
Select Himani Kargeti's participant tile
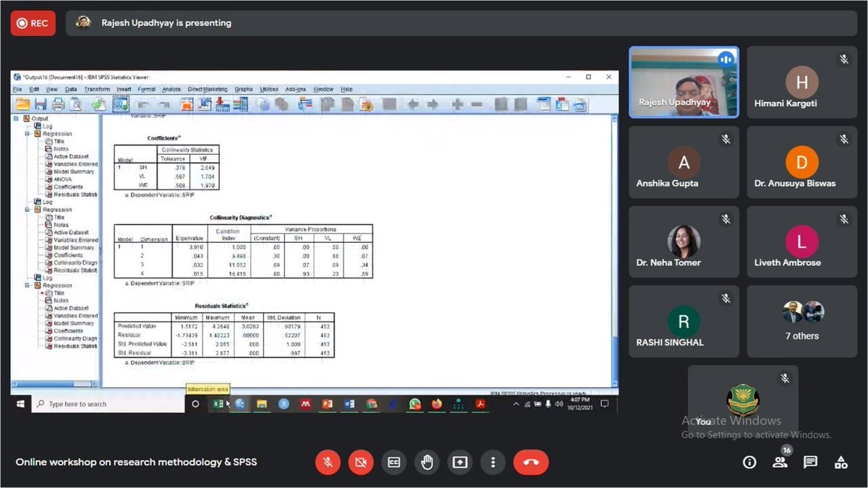point(802,82)
